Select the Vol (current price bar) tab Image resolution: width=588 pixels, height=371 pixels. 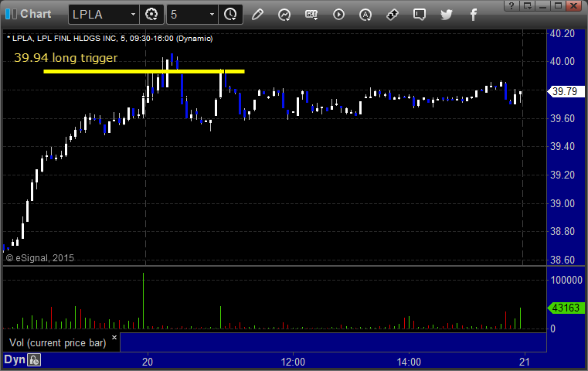58,343
